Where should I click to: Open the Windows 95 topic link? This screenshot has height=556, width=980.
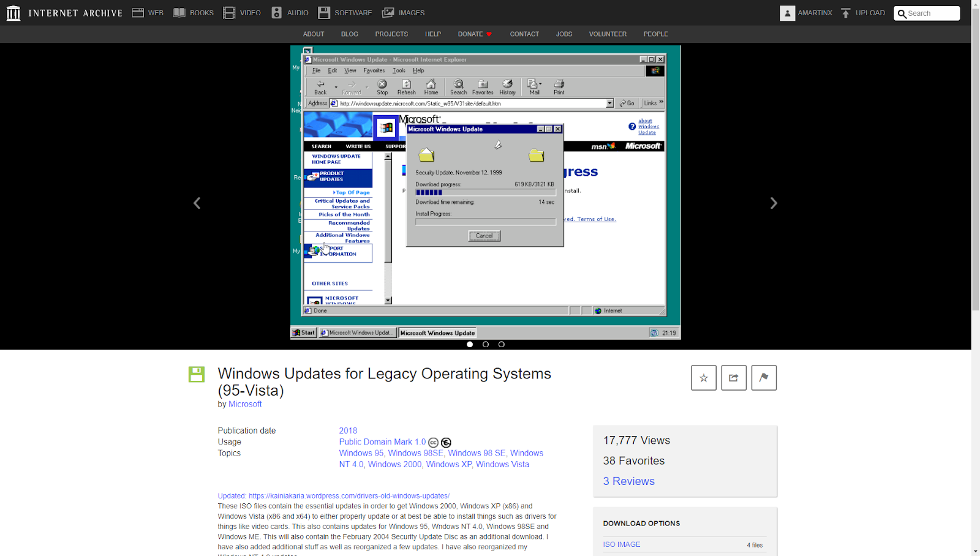(361, 453)
